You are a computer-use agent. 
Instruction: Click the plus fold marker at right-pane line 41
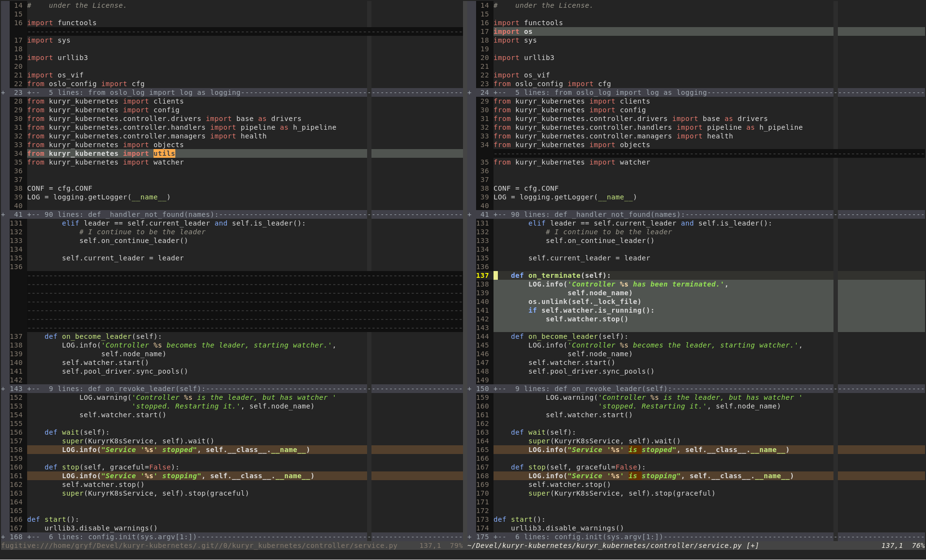(x=469, y=214)
